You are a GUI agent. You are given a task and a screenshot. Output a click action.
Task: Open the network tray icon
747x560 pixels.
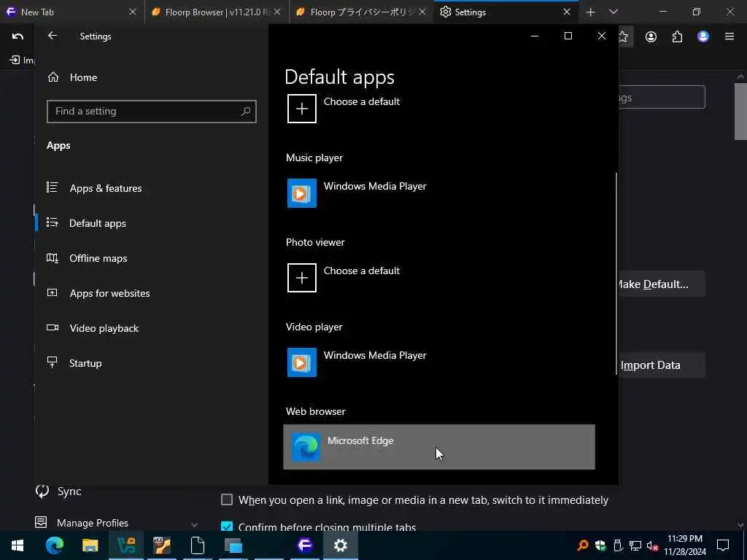point(635,545)
